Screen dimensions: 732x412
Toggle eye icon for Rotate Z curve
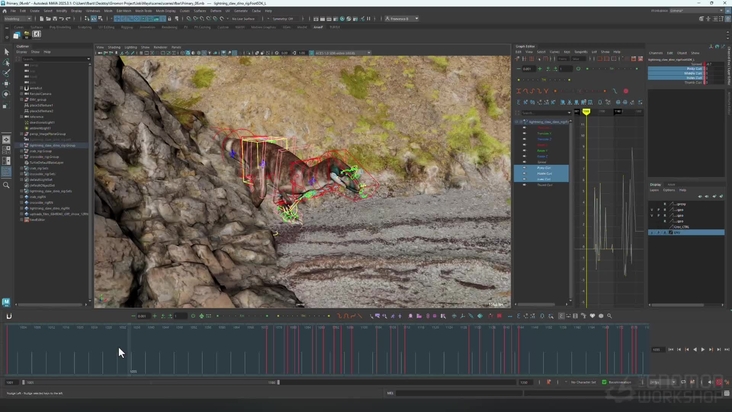click(524, 156)
